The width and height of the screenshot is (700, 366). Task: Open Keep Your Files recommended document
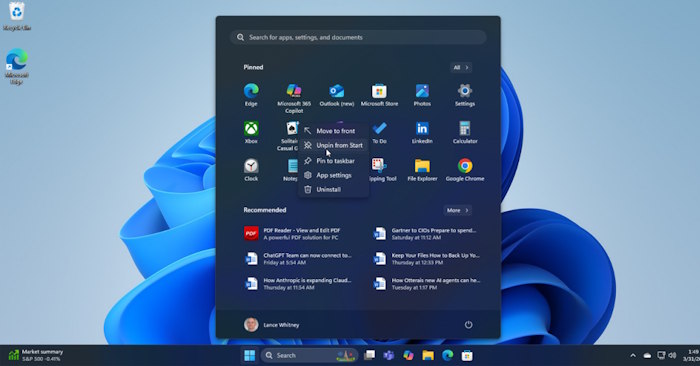[x=426, y=259]
